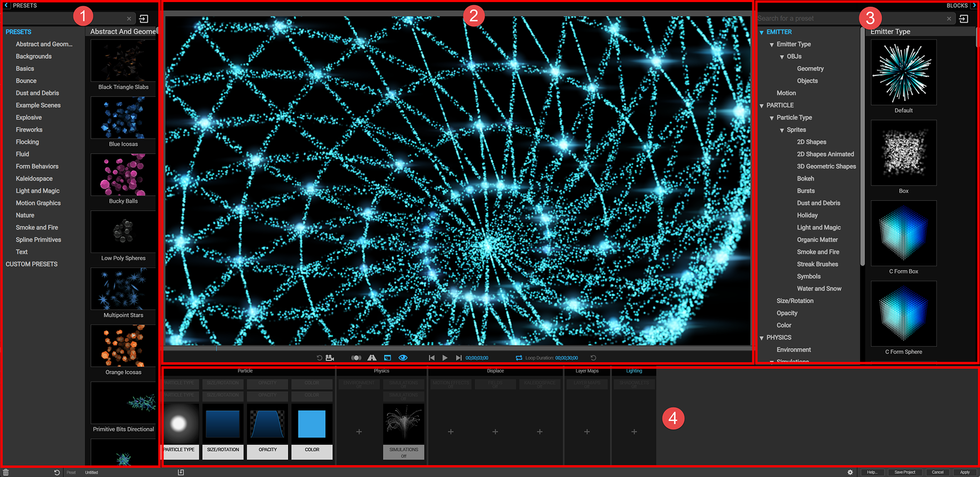Step to the next frame in the preview
Screen dimensions: 980x477
coord(459,358)
